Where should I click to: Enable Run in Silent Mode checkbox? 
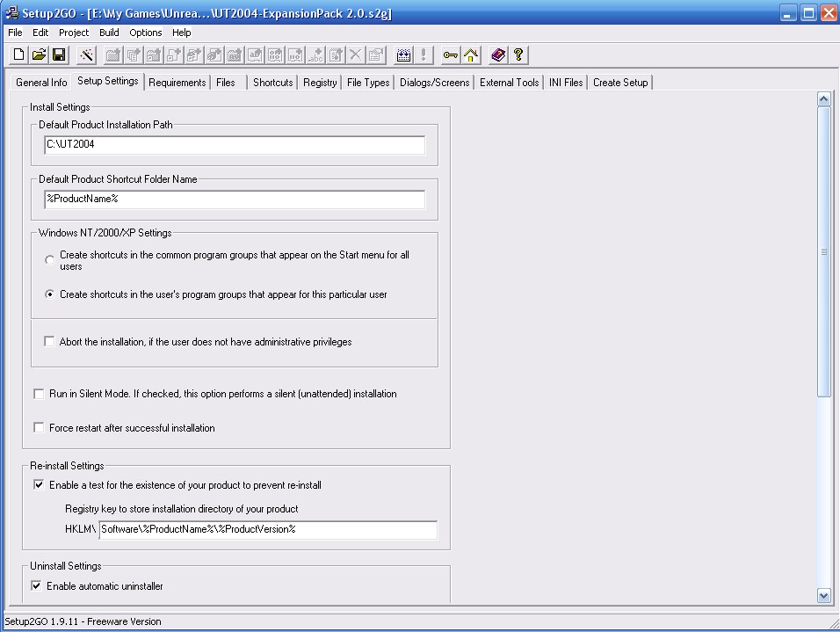pos(39,394)
